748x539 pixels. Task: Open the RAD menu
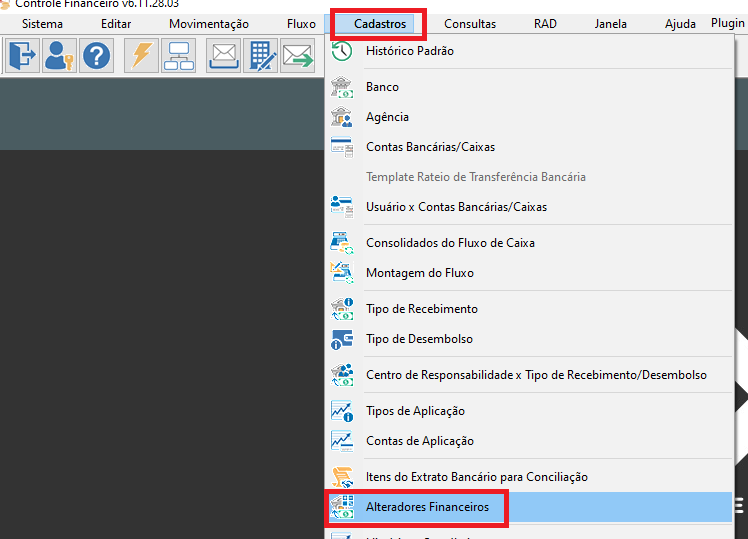point(545,24)
